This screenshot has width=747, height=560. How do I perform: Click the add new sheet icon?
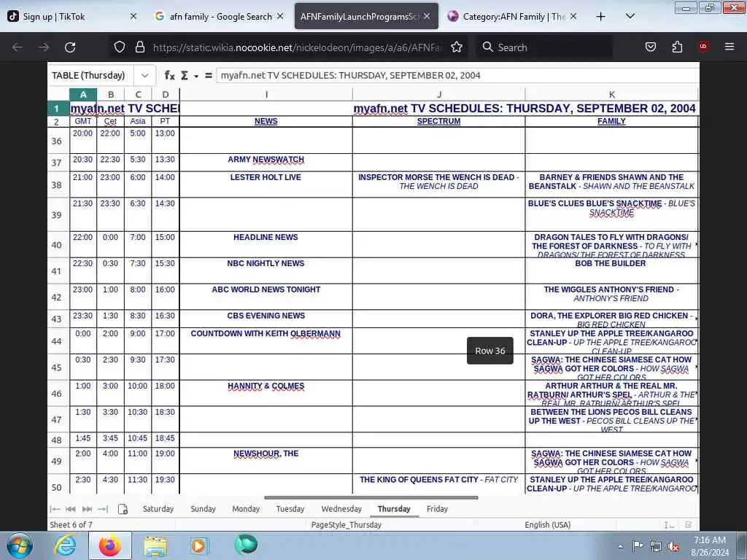click(x=123, y=509)
